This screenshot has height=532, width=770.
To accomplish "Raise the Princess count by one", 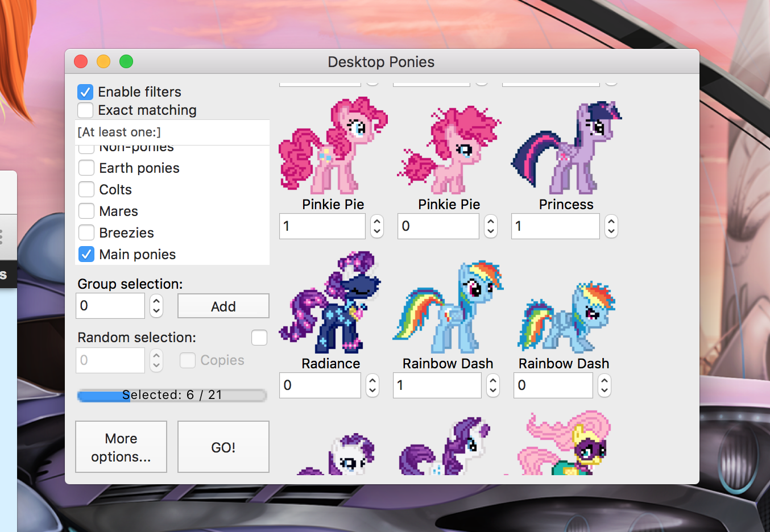I will coord(611,221).
